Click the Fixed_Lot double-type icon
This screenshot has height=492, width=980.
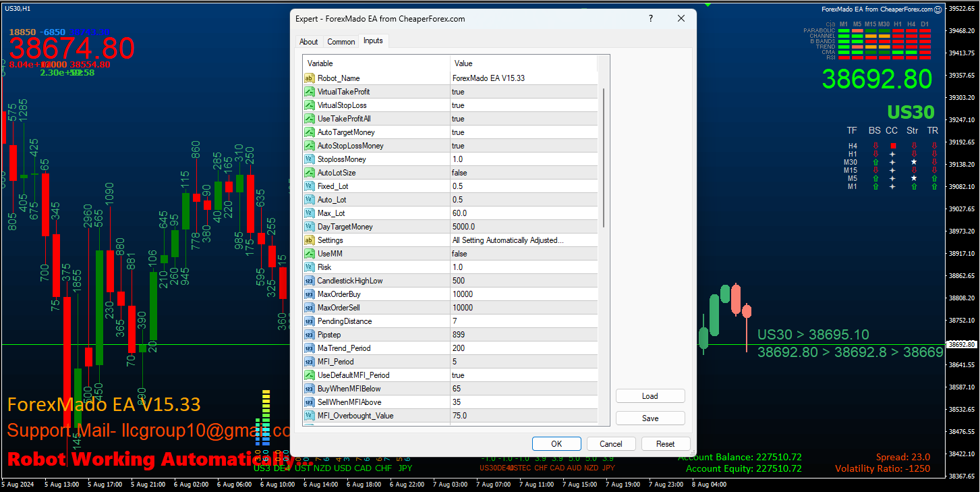310,186
